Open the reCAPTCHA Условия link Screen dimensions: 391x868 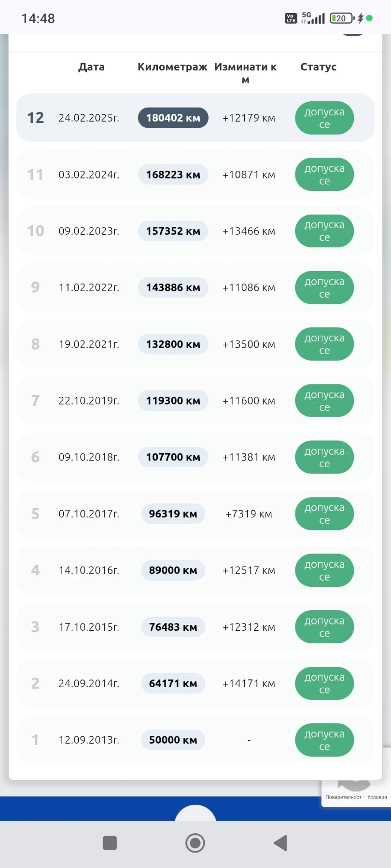click(x=377, y=797)
